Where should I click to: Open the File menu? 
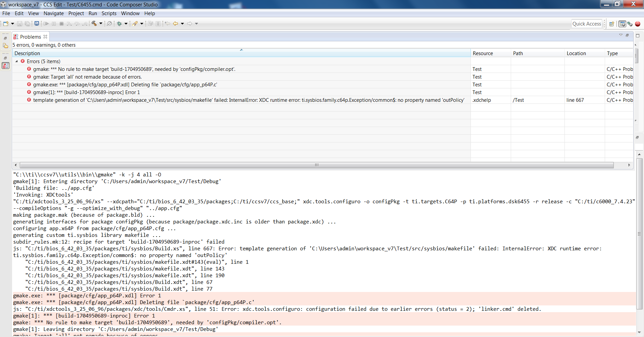coord(6,13)
